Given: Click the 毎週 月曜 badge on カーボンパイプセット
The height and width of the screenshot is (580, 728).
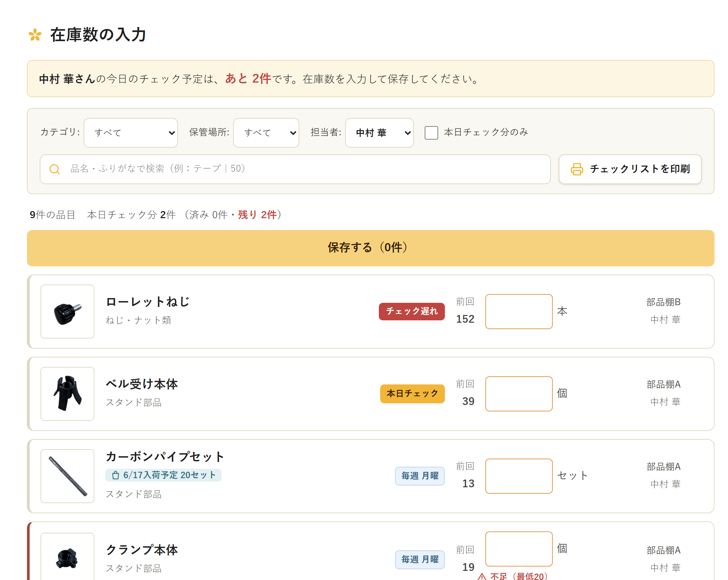Looking at the screenshot, I should [420, 476].
